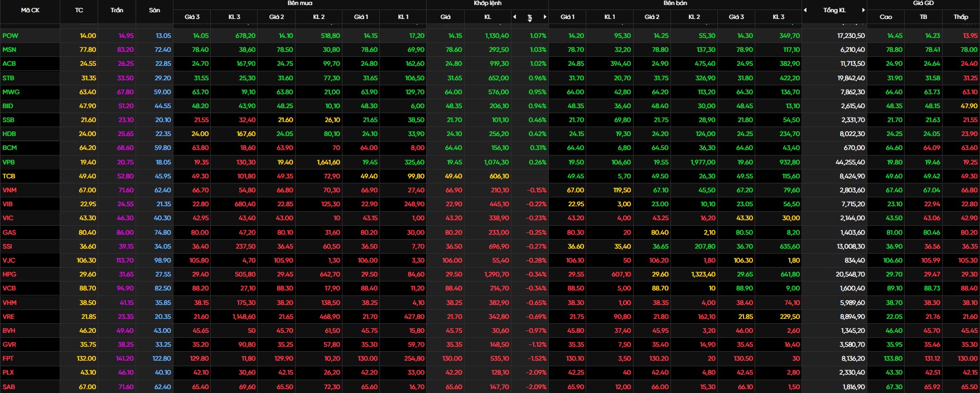Image resolution: width=980 pixels, height=393 pixels.
Task: Click the right arrow beside Tổng KL header
Action: click(x=863, y=10)
